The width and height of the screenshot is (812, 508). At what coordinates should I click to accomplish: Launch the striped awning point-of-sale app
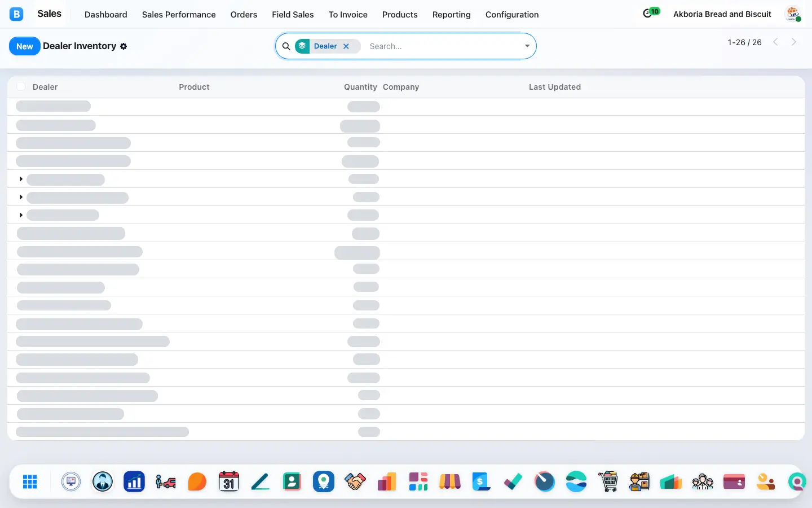pyautogui.click(x=450, y=481)
